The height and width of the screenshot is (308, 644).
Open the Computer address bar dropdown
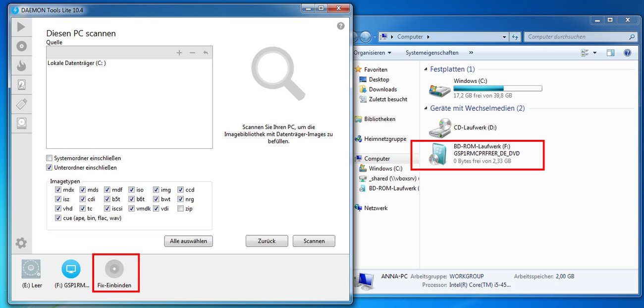tap(505, 36)
